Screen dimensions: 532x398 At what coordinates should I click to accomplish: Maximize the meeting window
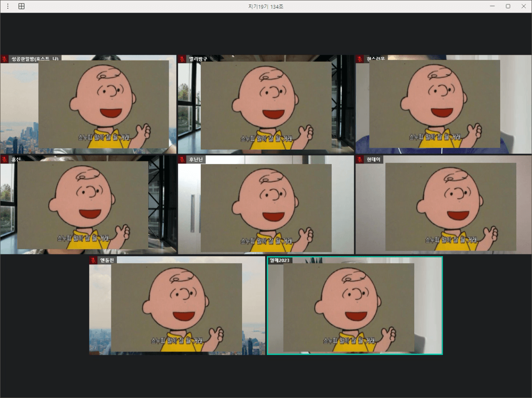coord(508,6)
